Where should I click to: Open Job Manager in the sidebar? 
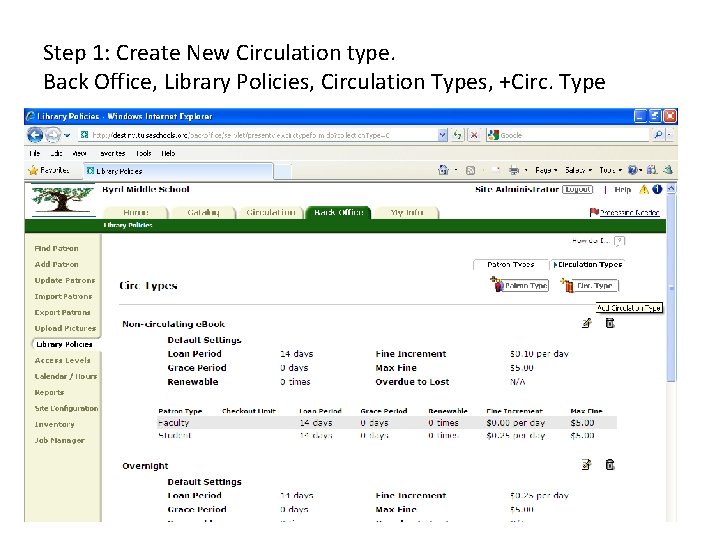59,440
